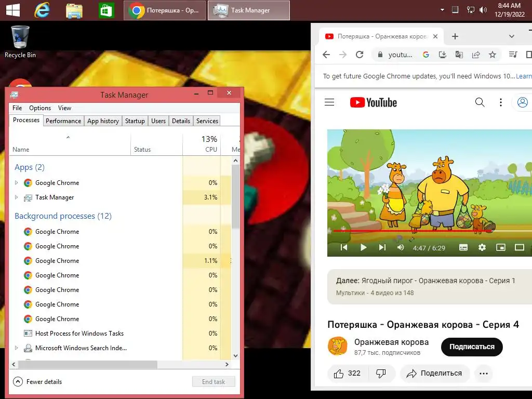Click Task Manager horizontal scrollbar right arrow

pyautogui.click(x=227, y=364)
